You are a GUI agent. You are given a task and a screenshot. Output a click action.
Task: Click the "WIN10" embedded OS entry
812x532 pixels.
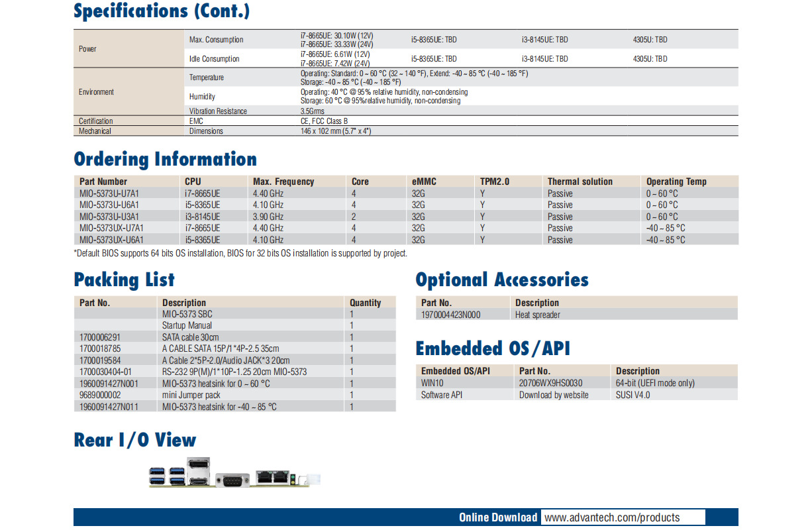point(432,383)
